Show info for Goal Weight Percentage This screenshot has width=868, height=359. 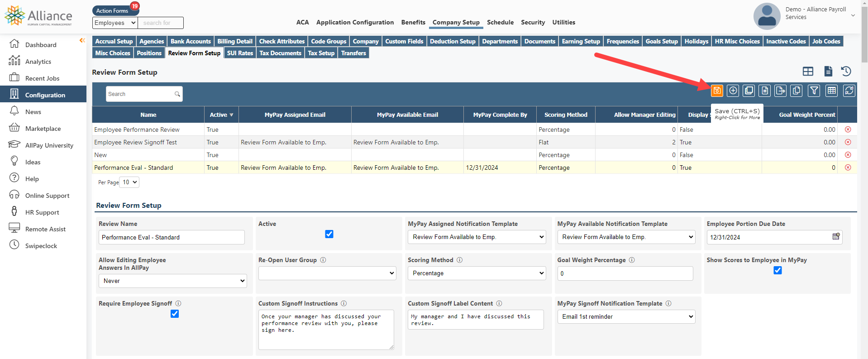point(632,260)
